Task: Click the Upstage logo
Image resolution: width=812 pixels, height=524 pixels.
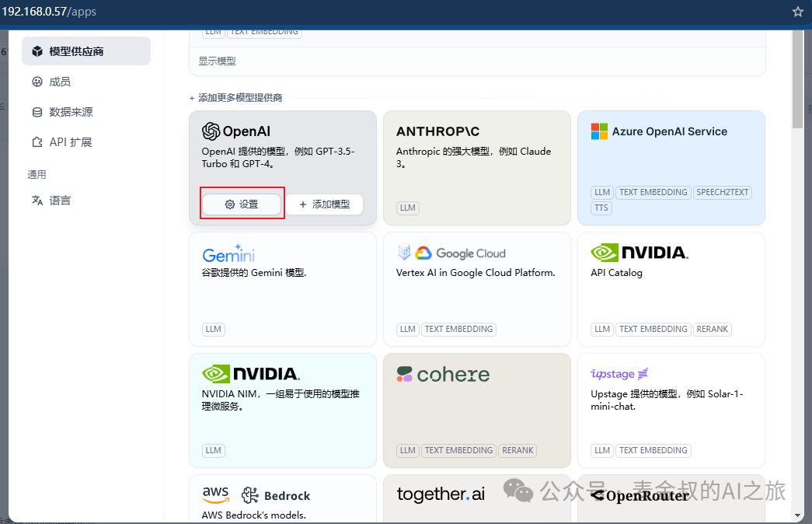Action: pyautogui.click(x=619, y=374)
